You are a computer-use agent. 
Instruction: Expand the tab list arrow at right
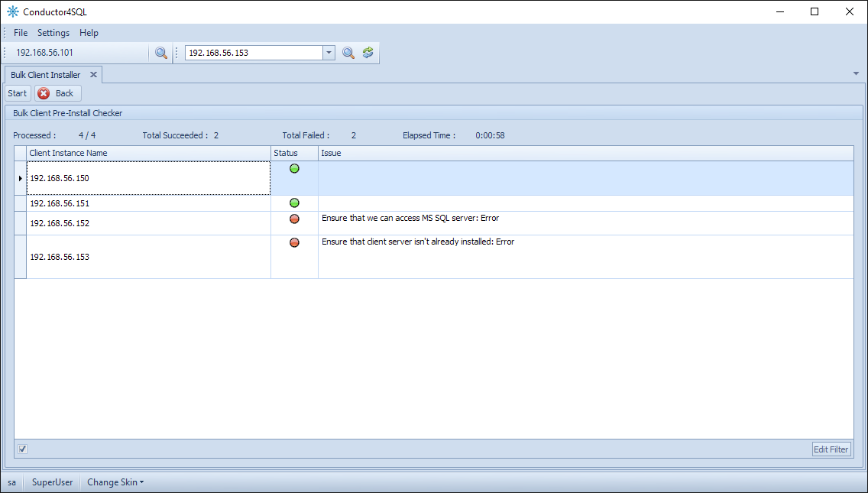[x=856, y=73]
